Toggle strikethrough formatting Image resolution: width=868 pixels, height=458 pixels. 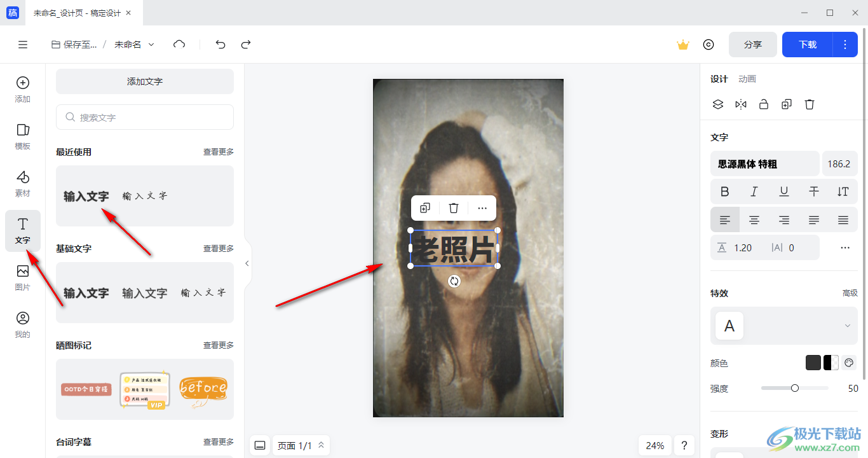[814, 191]
